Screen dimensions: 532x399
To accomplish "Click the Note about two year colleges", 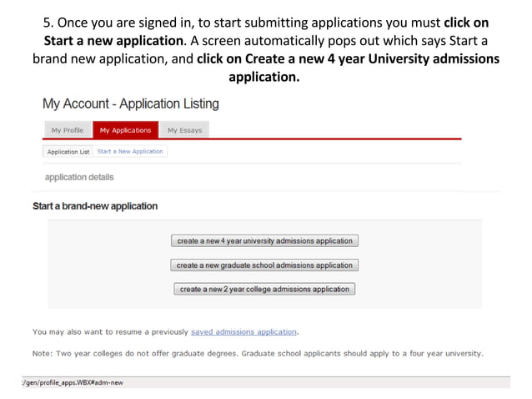I will [258, 353].
